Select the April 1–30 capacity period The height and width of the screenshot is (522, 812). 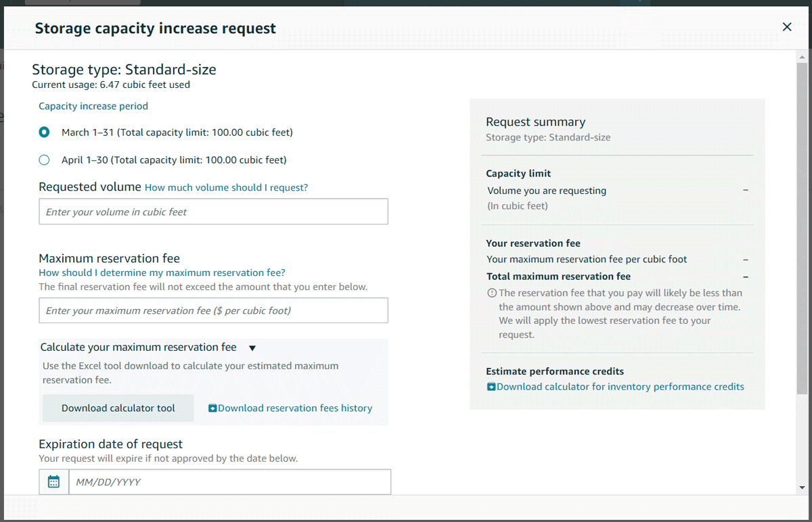click(x=44, y=160)
